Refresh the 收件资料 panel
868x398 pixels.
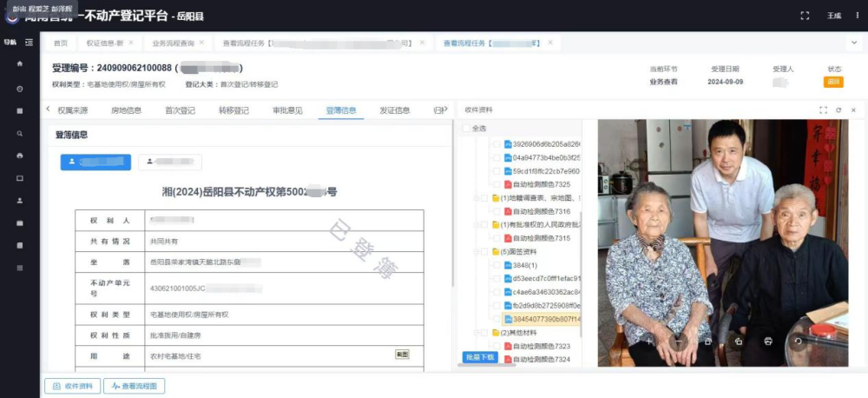pyautogui.click(x=838, y=110)
